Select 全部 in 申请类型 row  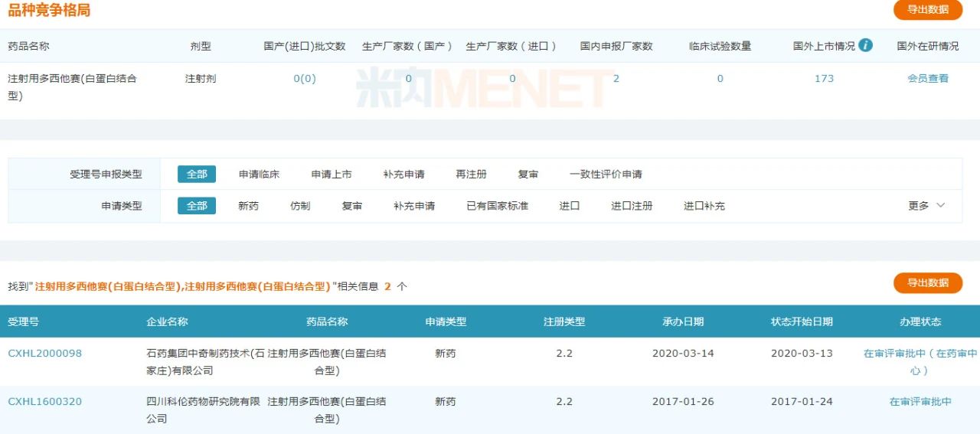(x=197, y=206)
